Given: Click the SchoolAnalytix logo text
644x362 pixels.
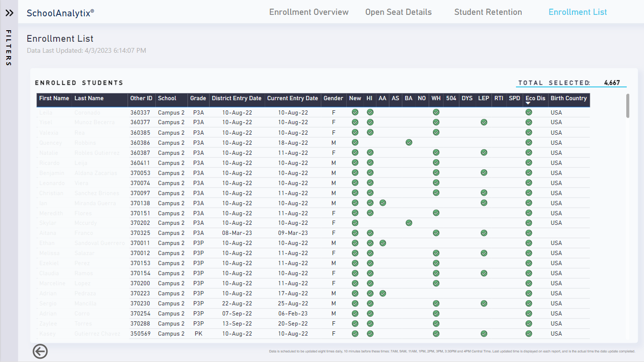Looking at the screenshot, I should tap(60, 13).
